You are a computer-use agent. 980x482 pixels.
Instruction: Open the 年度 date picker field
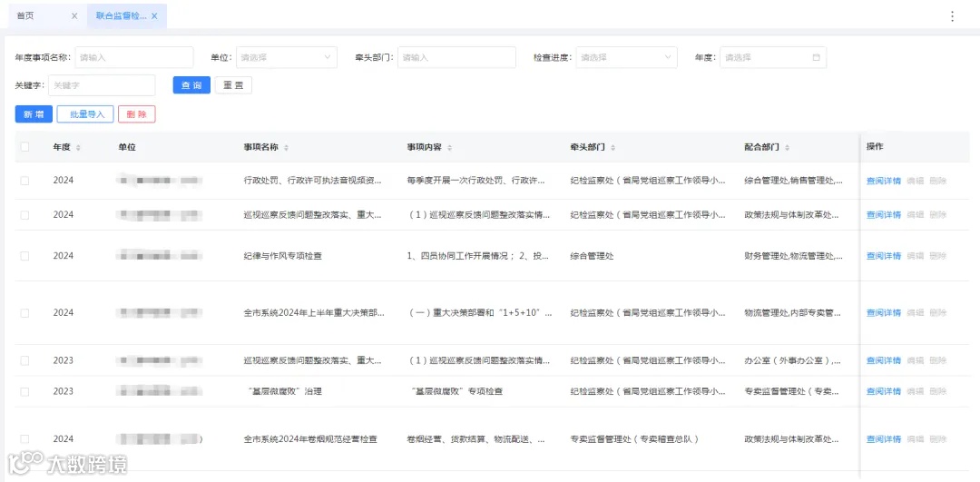773,57
